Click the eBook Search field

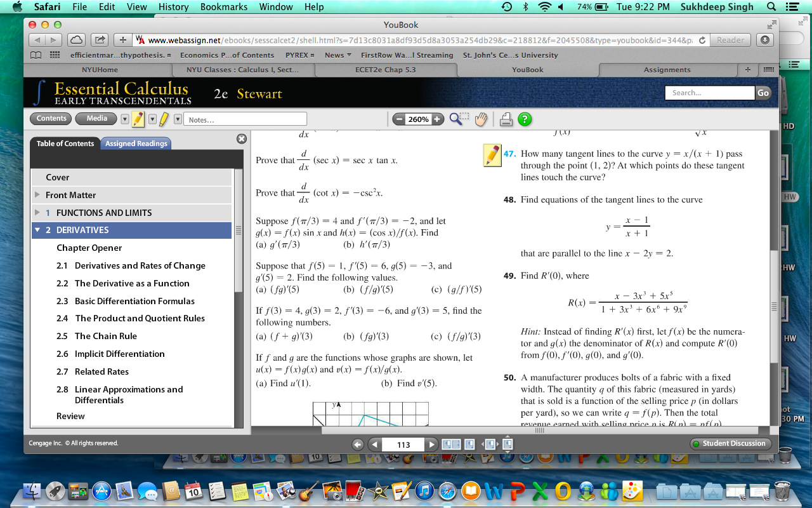710,93
